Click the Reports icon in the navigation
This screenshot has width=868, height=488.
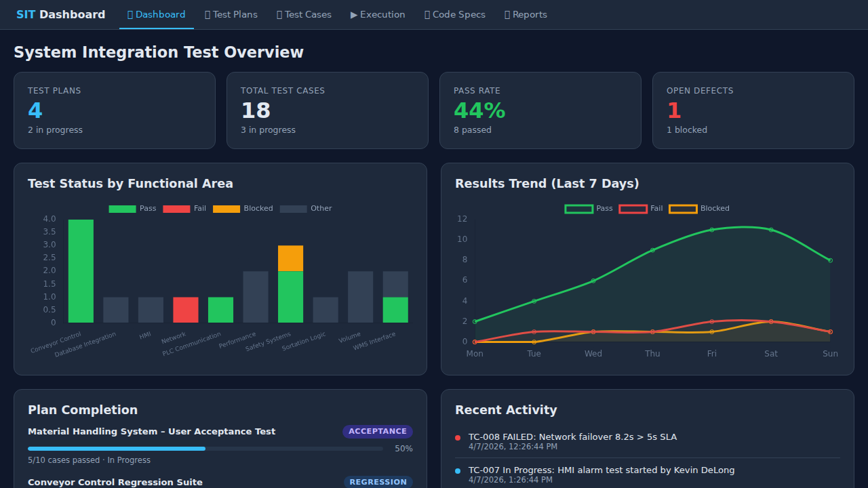(508, 14)
